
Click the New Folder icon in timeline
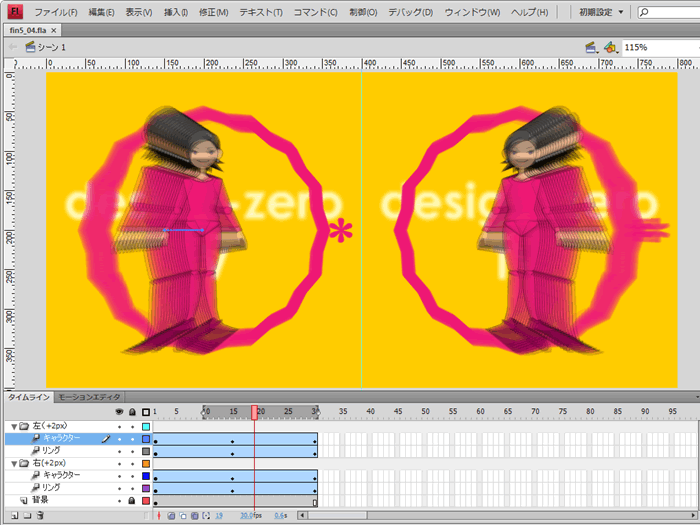25,516
